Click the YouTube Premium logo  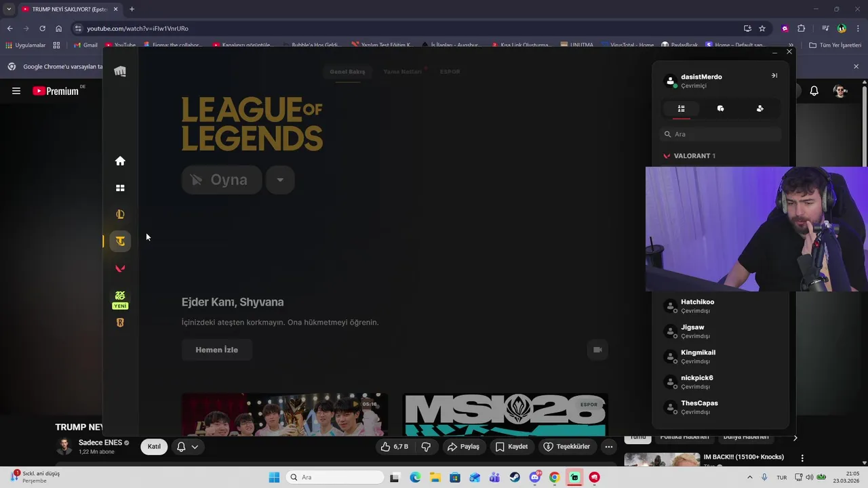point(56,91)
